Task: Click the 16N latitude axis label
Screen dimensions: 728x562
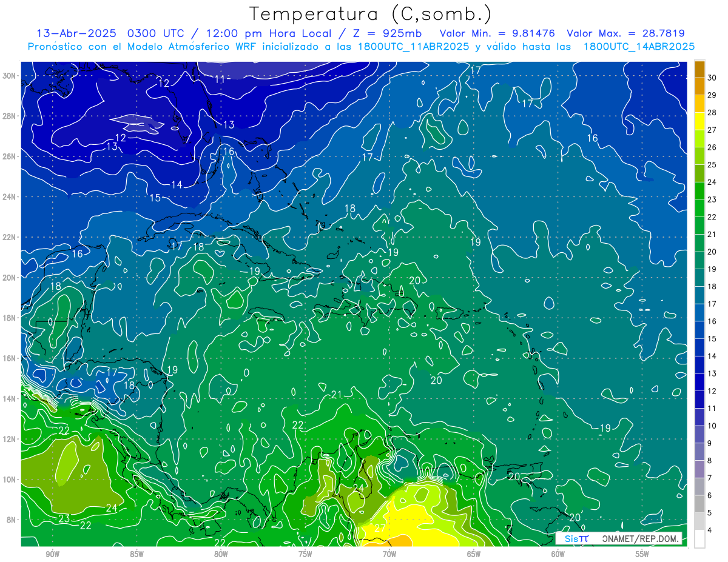Action: [10, 358]
